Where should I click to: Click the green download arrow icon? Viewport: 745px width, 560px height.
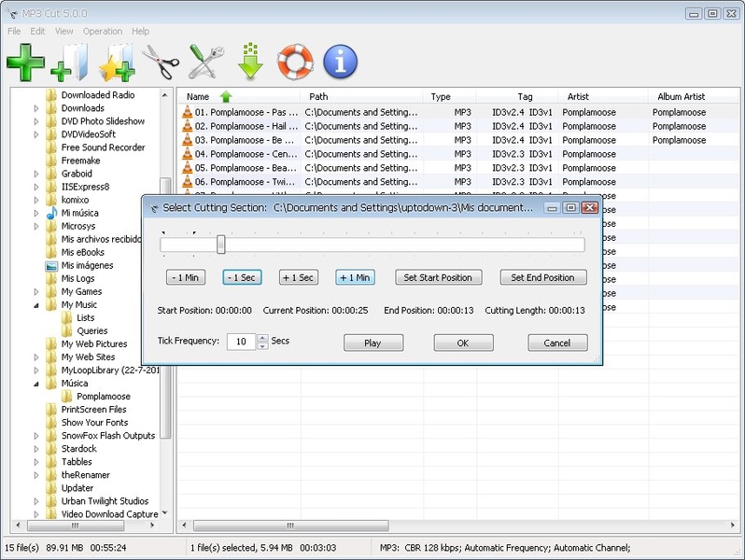(x=249, y=63)
